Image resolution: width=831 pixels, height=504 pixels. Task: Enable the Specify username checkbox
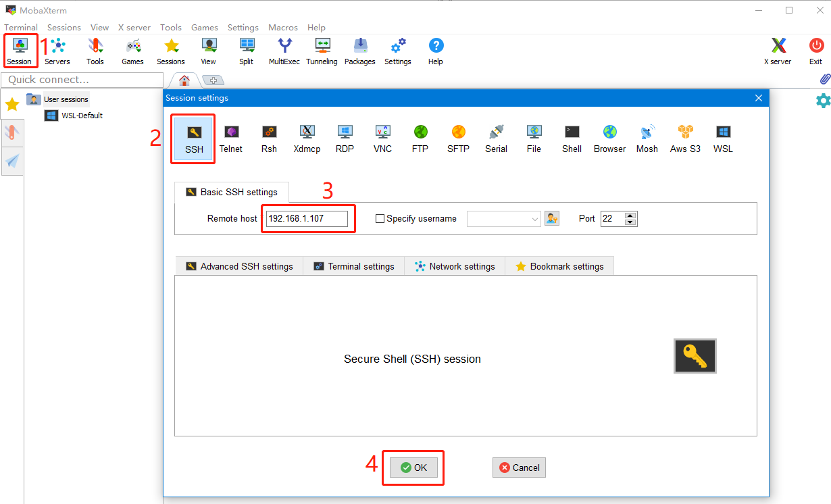[380, 219]
